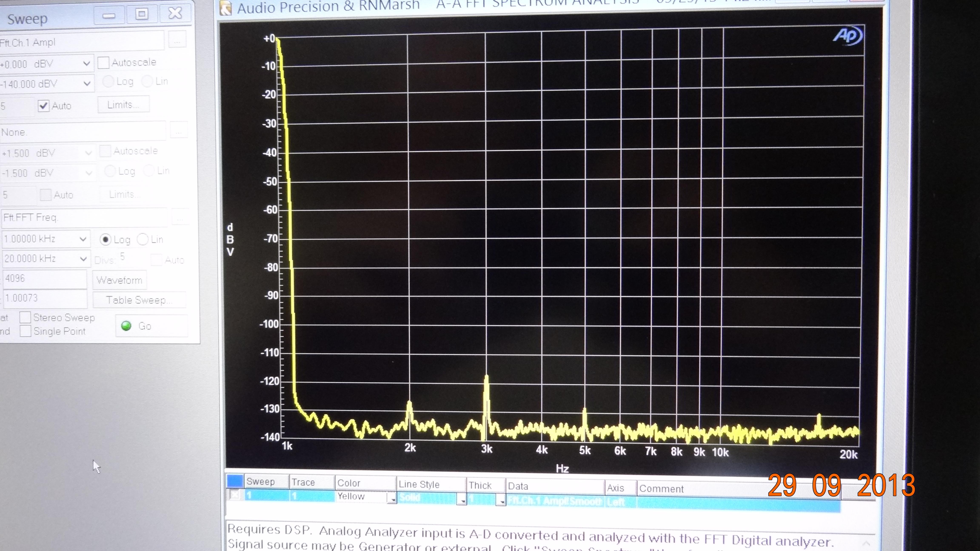This screenshot has width=980, height=551.
Task: Enable the Single Point checkbox
Action: pos(25,331)
